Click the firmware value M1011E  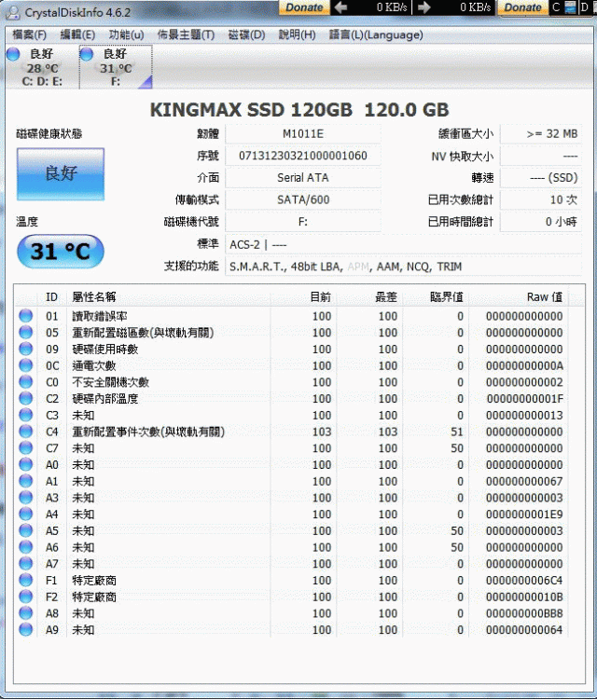[x=303, y=134]
